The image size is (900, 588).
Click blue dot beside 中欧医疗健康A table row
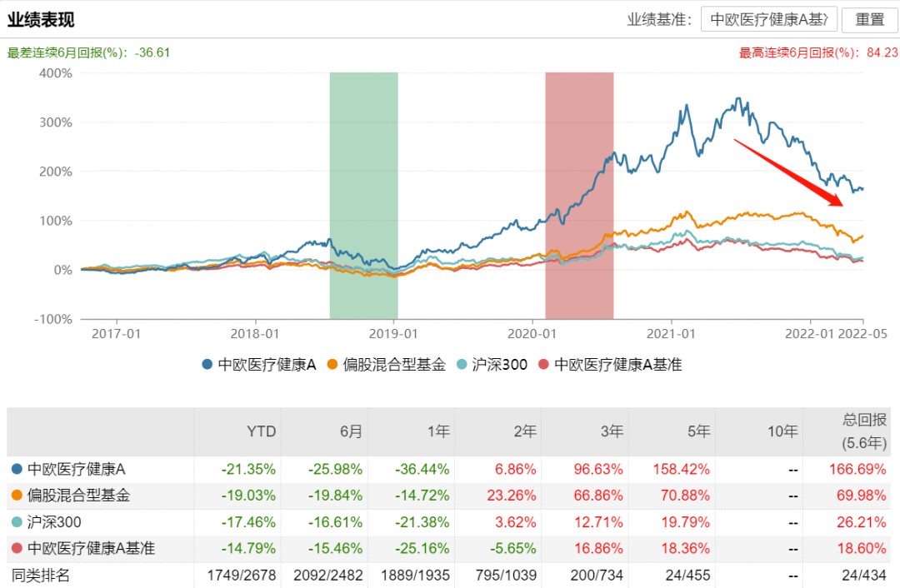coord(17,469)
